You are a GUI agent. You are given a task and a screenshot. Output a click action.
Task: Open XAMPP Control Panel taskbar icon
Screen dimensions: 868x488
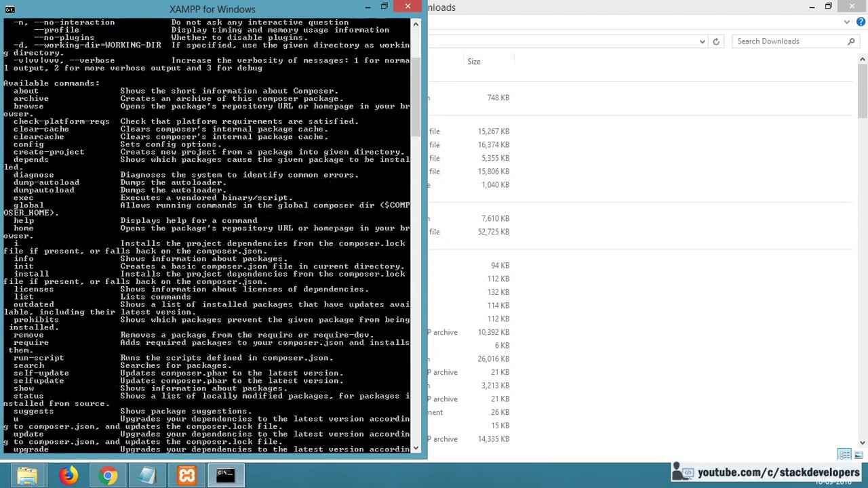[x=186, y=476]
